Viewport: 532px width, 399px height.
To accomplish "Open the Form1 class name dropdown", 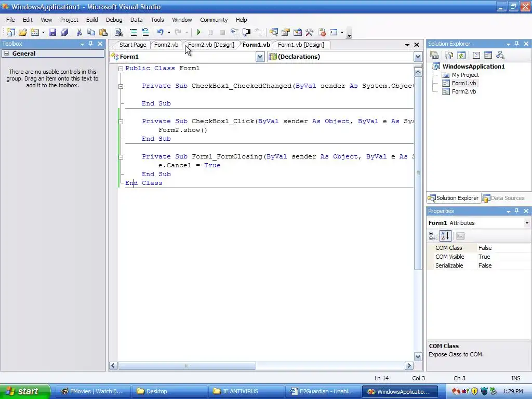I will [x=260, y=57].
